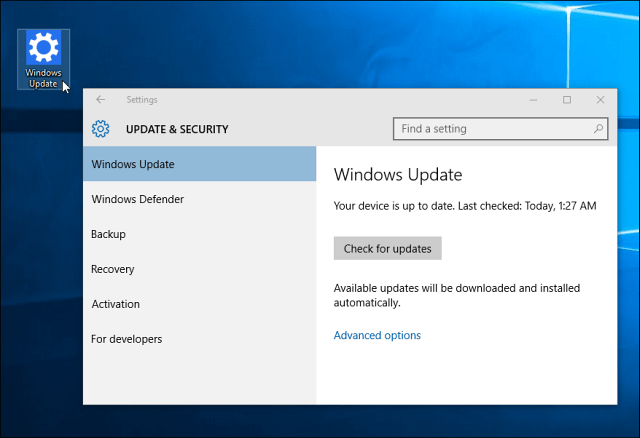
Task: Open the Recovery section
Action: [x=200, y=269]
